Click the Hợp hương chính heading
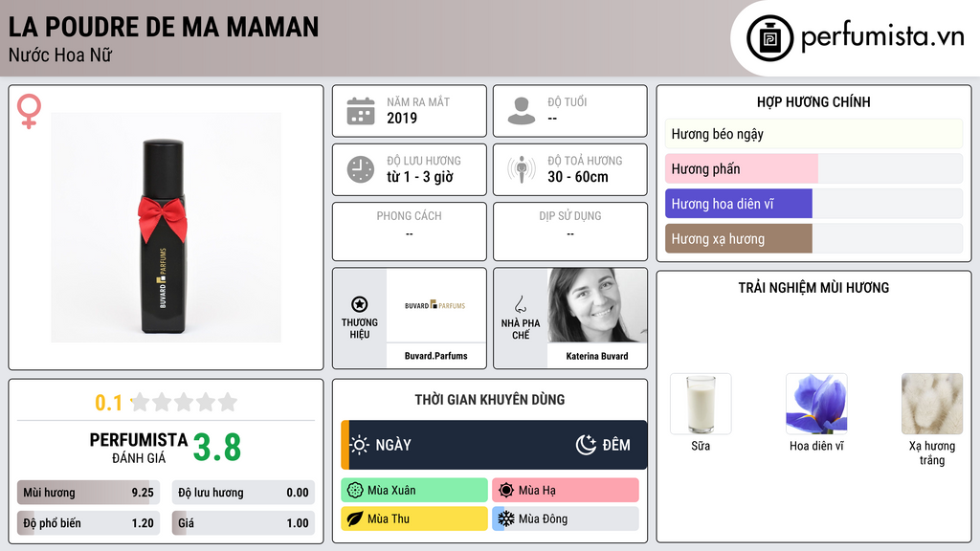The image size is (980, 551). [x=813, y=101]
